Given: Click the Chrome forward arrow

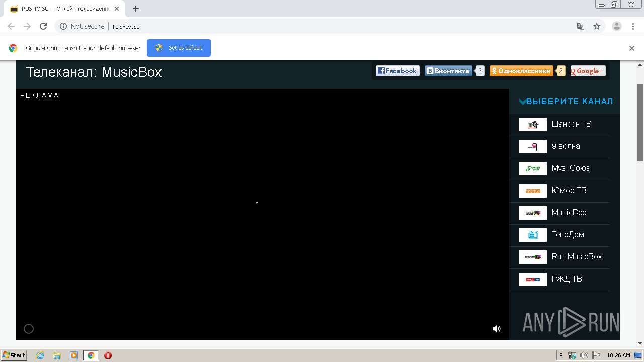Looking at the screenshot, I should coord(27,26).
